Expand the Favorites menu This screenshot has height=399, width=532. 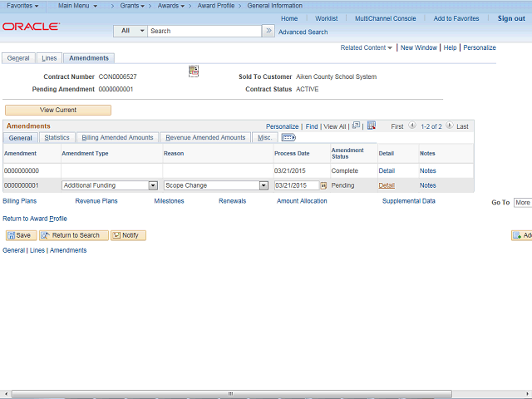click(x=22, y=6)
